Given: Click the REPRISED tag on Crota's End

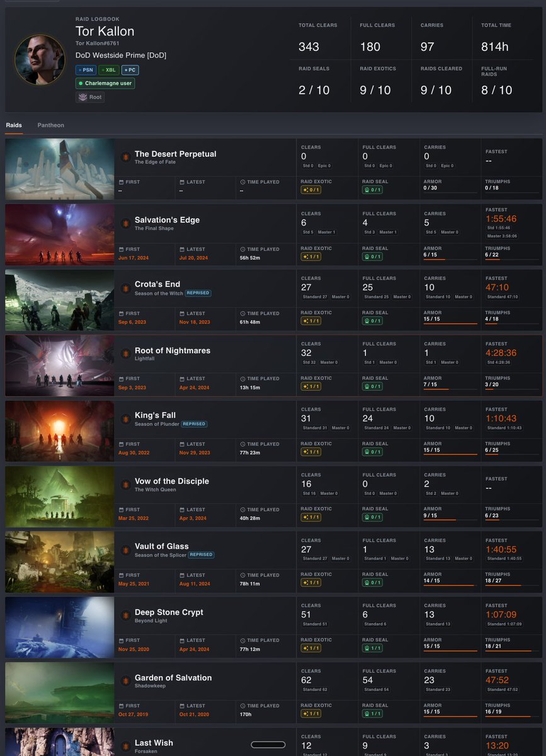Looking at the screenshot, I should point(198,294).
